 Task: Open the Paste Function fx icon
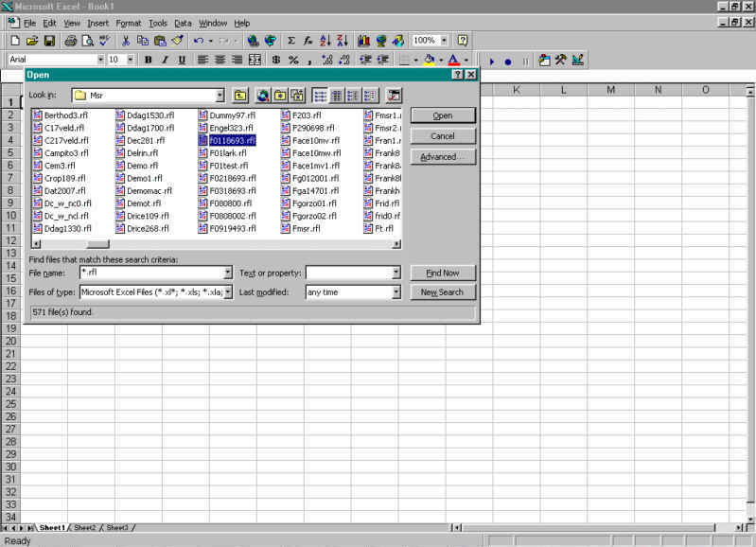308,41
